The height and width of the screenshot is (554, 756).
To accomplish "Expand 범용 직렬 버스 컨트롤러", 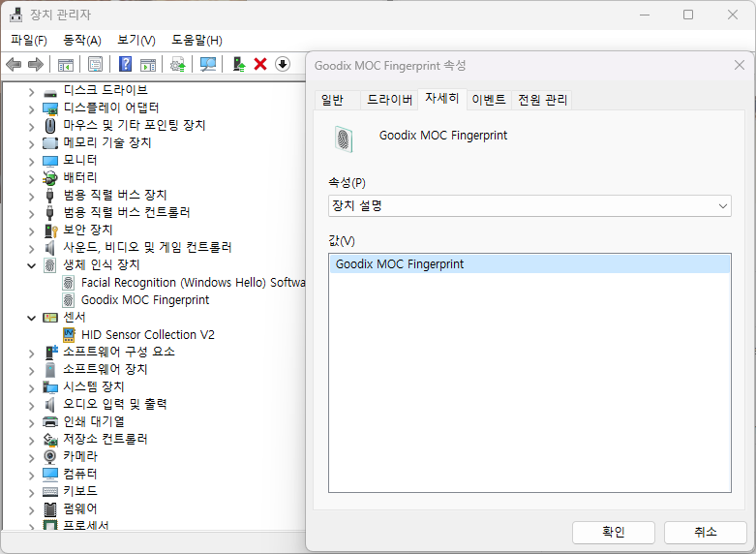I will pos(31,213).
